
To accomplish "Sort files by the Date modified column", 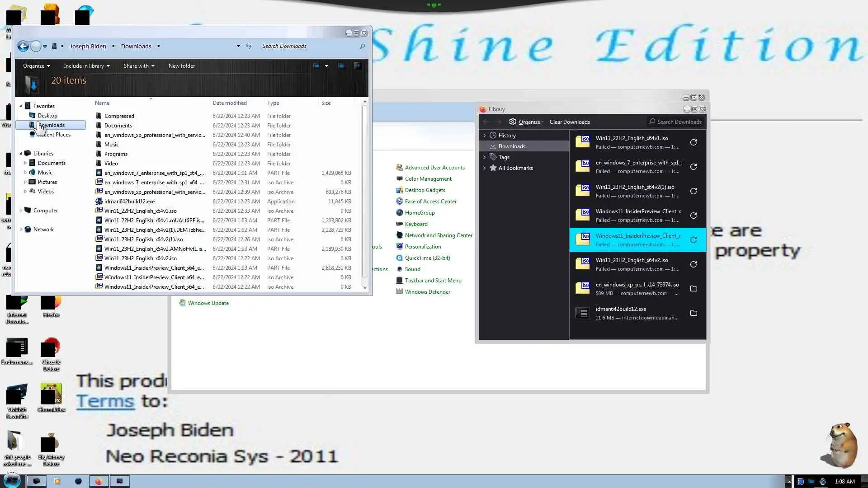I will (230, 103).
